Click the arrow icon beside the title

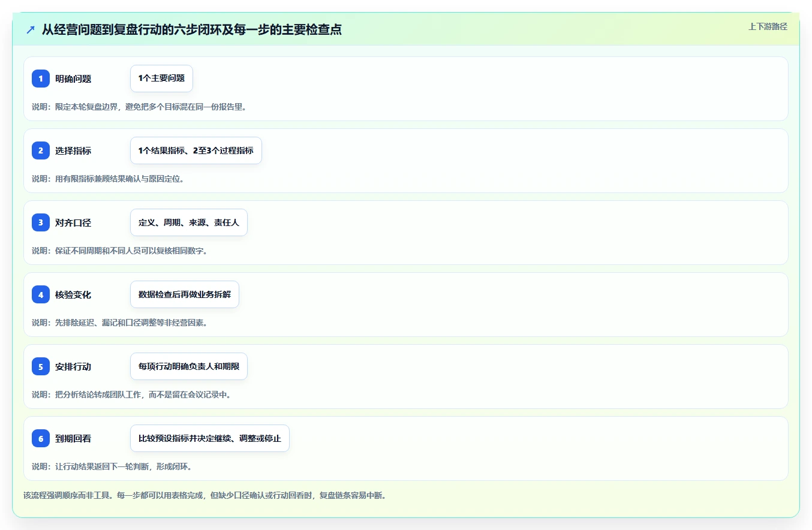(x=31, y=29)
